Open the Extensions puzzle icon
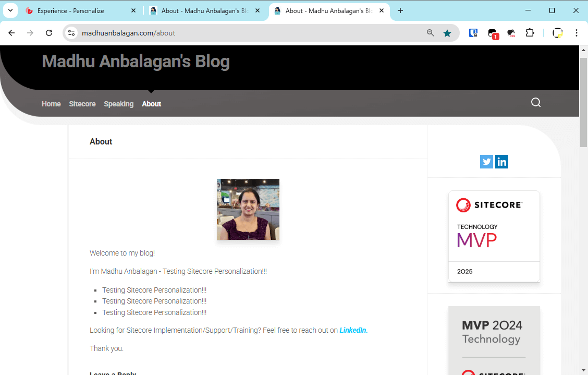This screenshot has width=588, height=375. pos(530,33)
